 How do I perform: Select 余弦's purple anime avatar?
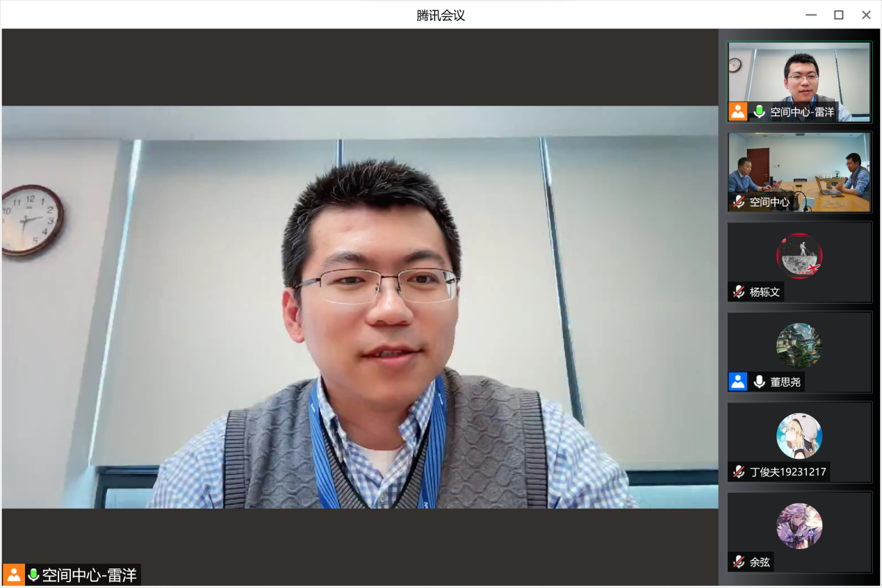[x=799, y=526]
